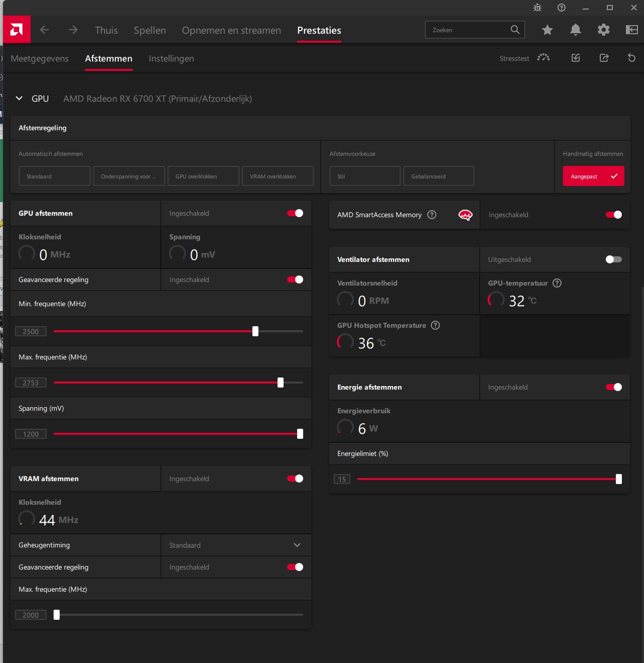Click the AMD logo home icon
This screenshot has width=644, height=663.
17,30
